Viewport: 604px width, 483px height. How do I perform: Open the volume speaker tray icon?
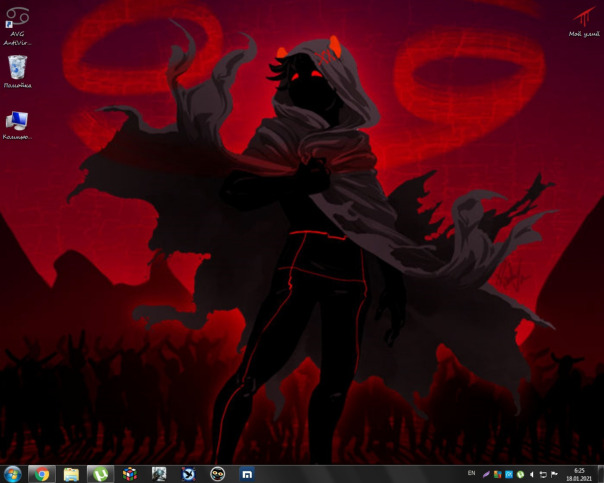(x=532, y=475)
